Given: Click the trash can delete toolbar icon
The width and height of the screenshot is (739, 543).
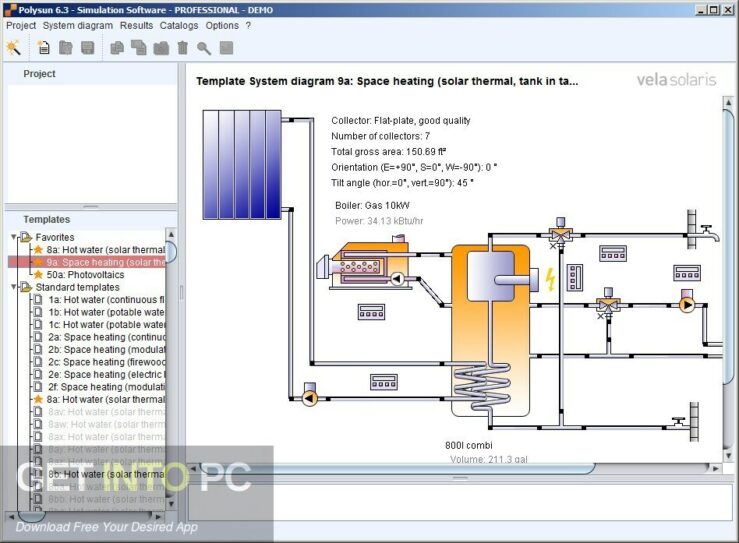Looking at the screenshot, I should [182, 48].
